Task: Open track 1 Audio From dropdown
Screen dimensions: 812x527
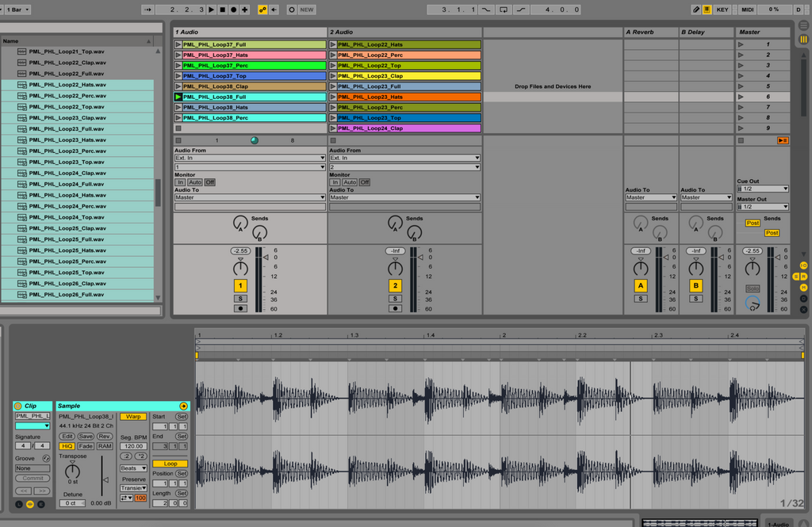Action: pos(250,158)
